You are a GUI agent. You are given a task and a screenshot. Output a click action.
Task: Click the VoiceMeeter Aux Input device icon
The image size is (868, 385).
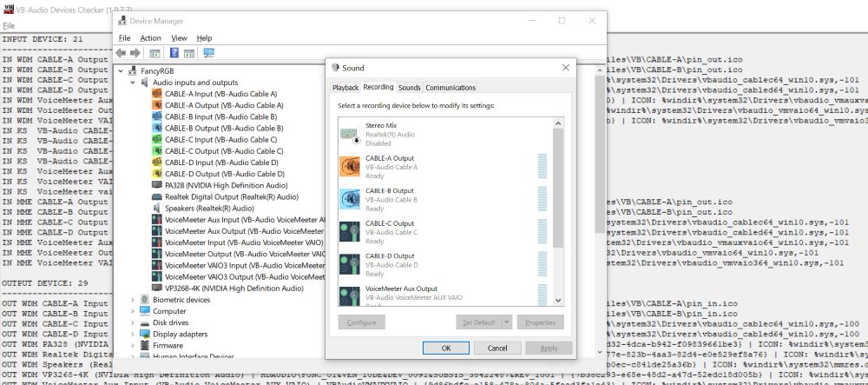click(156, 220)
